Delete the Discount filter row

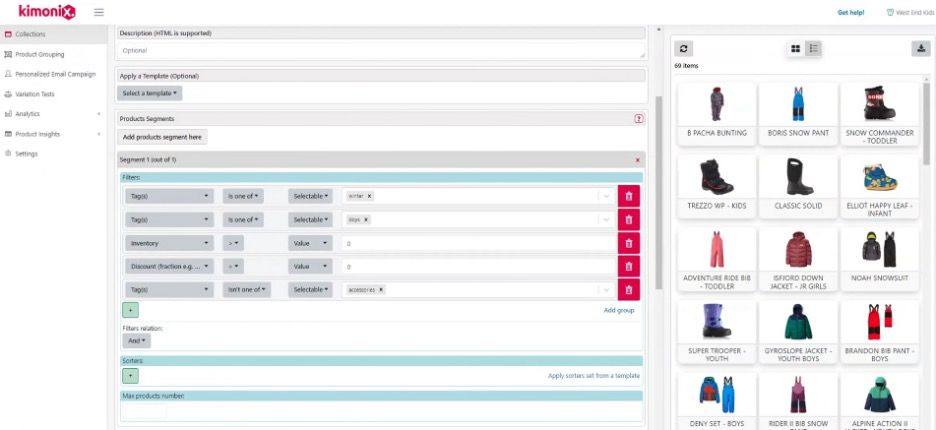click(629, 266)
